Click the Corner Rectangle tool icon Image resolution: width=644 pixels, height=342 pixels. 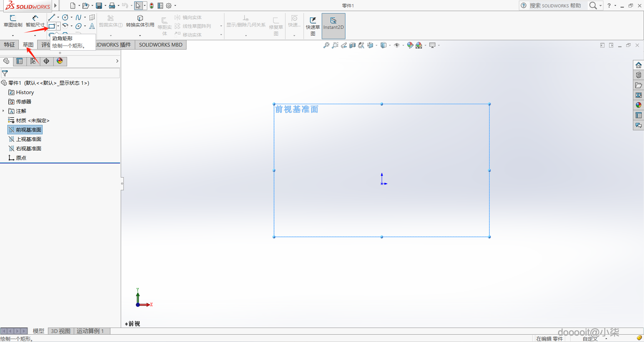pyautogui.click(x=52, y=26)
